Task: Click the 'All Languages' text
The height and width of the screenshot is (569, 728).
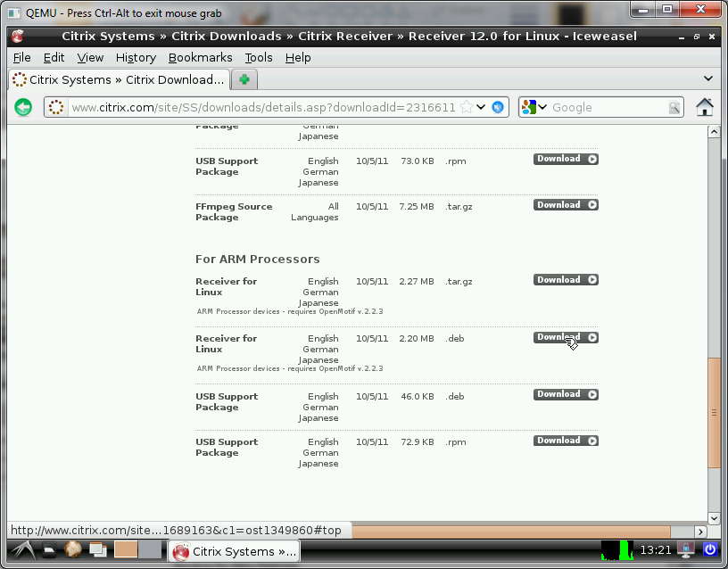Action: [x=314, y=212]
